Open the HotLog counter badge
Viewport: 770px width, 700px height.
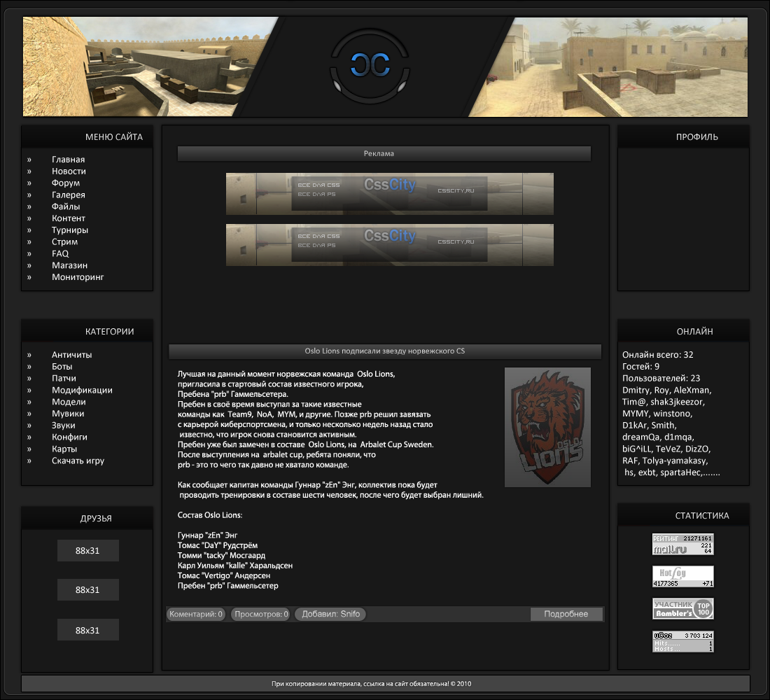point(682,577)
